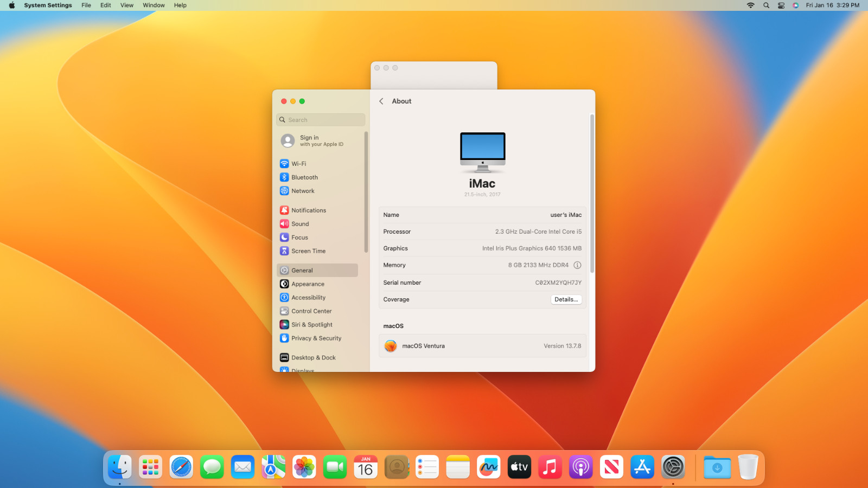Select Accessibility in the sidebar

[x=308, y=298]
